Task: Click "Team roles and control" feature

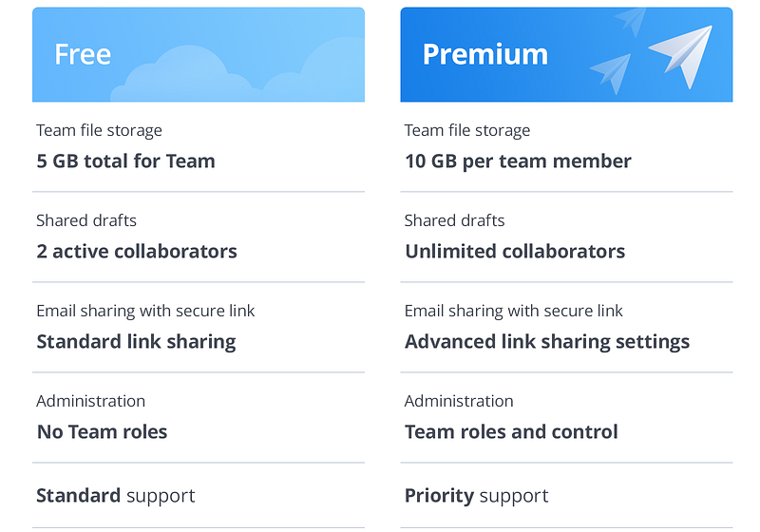Action: 511,431
